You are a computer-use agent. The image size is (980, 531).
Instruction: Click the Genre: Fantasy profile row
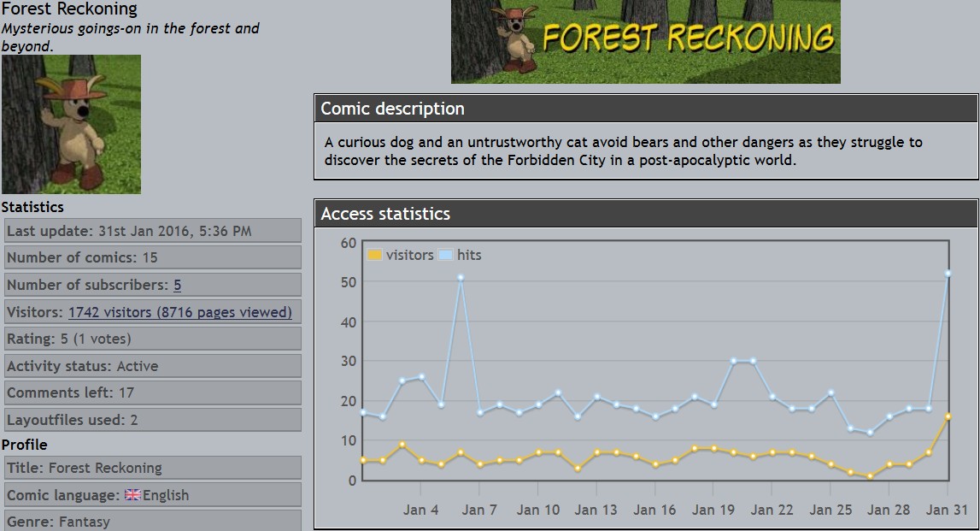(x=153, y=521)
